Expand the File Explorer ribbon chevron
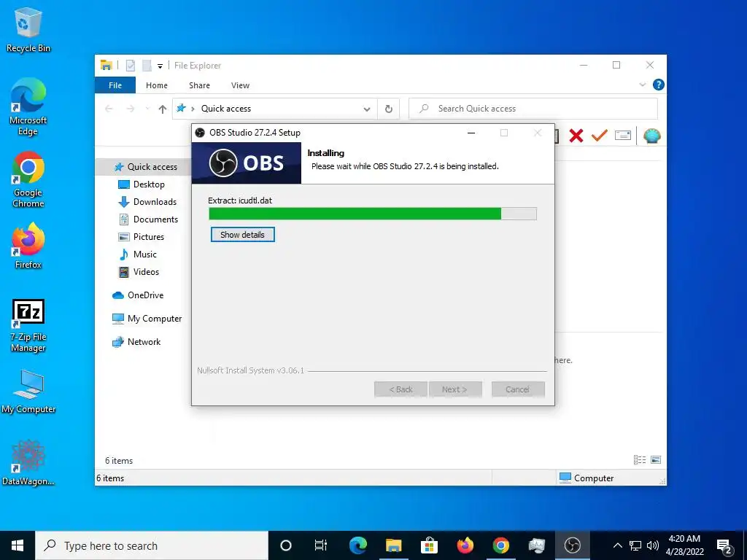The height and width of the screenshot is (560, 747). click(x=642, y=85)
